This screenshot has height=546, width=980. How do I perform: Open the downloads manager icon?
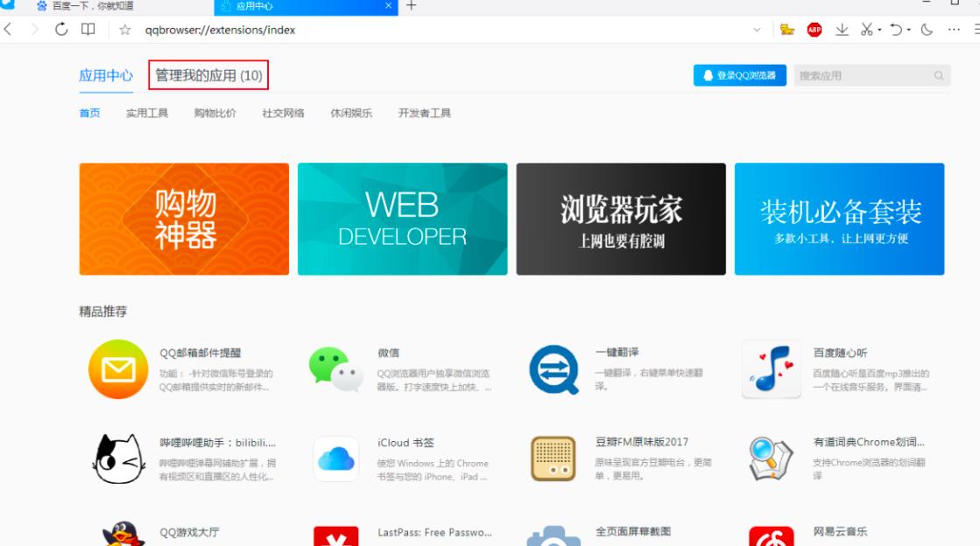[843, 29]
